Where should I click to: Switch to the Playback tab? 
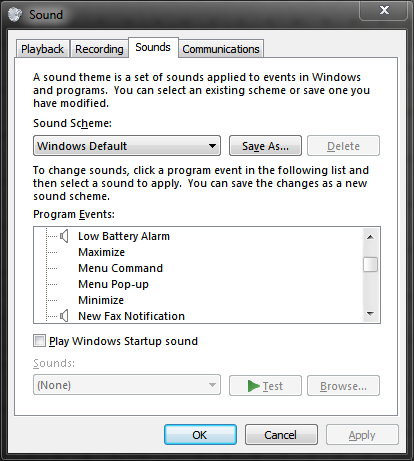point(43,49)
